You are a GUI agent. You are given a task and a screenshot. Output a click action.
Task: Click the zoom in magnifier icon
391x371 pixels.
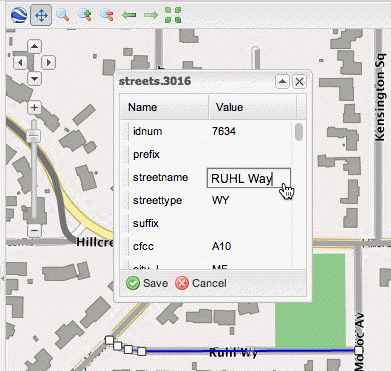(85, 15)
